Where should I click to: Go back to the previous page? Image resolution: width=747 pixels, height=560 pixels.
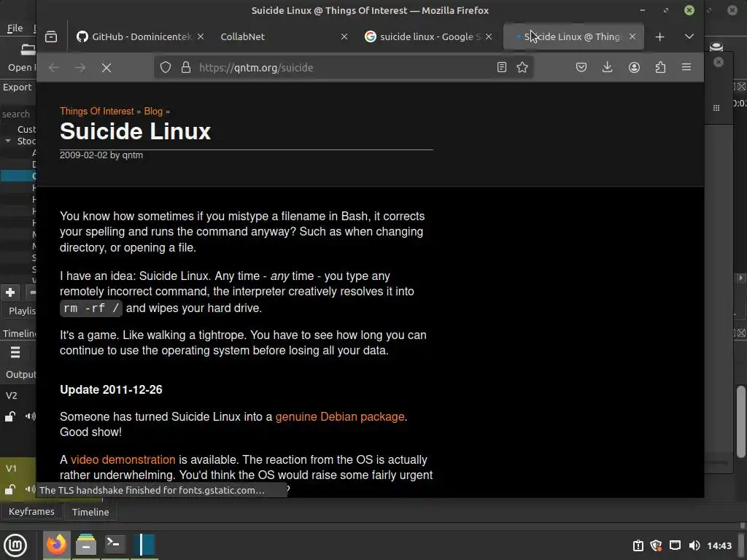click(x=54, y=68)
